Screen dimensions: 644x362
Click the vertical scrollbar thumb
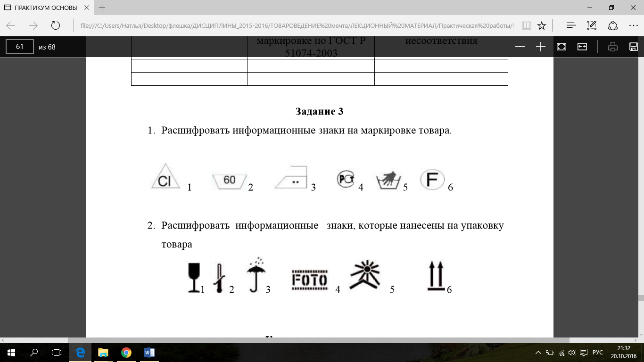(641, 298)
